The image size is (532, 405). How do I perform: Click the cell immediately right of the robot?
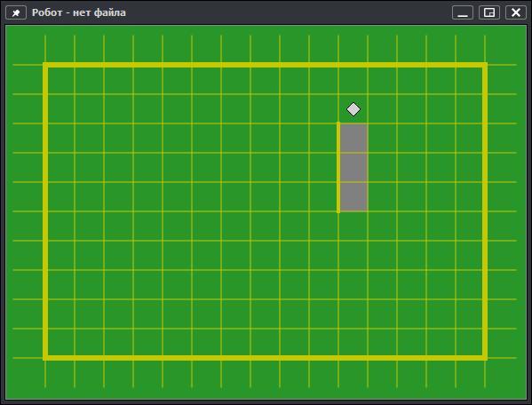383,109
